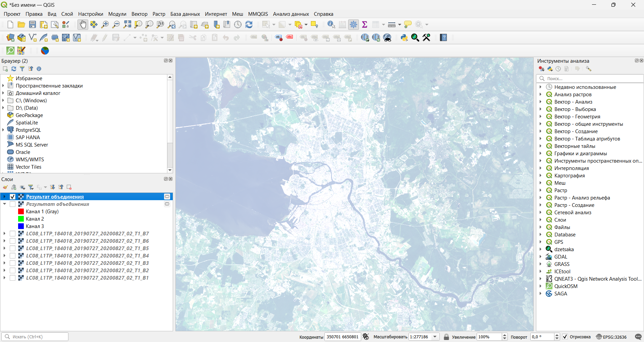Expand the GDAL tools group
This screenshot has height=342, width=644.
540,257
